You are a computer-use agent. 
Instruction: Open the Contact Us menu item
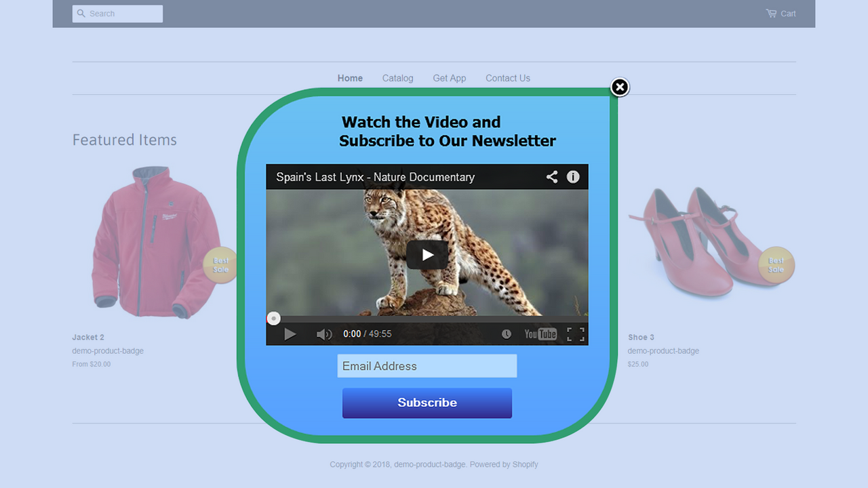click(508, 78)
